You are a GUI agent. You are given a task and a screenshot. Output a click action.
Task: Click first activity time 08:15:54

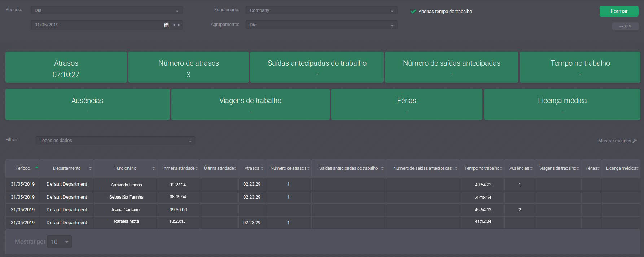tap(178, 197)
